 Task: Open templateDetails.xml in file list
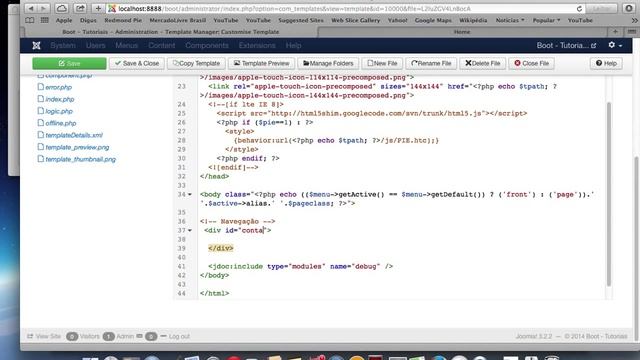click(x=74, y=135)
